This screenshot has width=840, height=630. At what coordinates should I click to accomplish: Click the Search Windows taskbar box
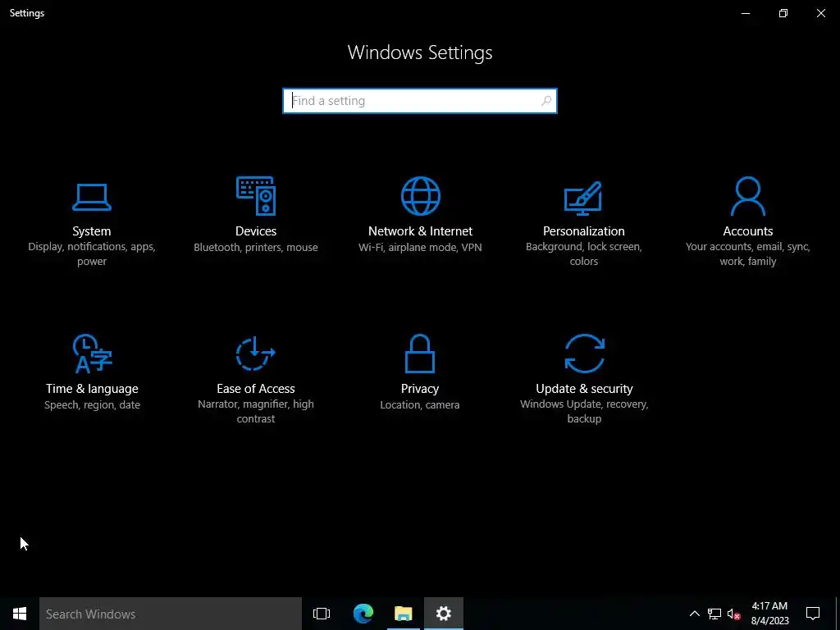(171, 614)
